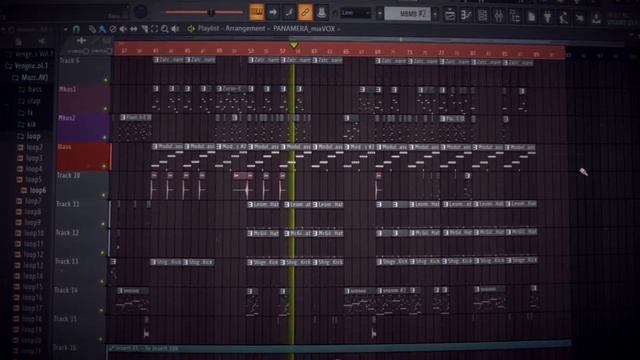Toggle mute dot on Bass track
Viewport: 640px width, 360px height.
[x=104, y=166]
